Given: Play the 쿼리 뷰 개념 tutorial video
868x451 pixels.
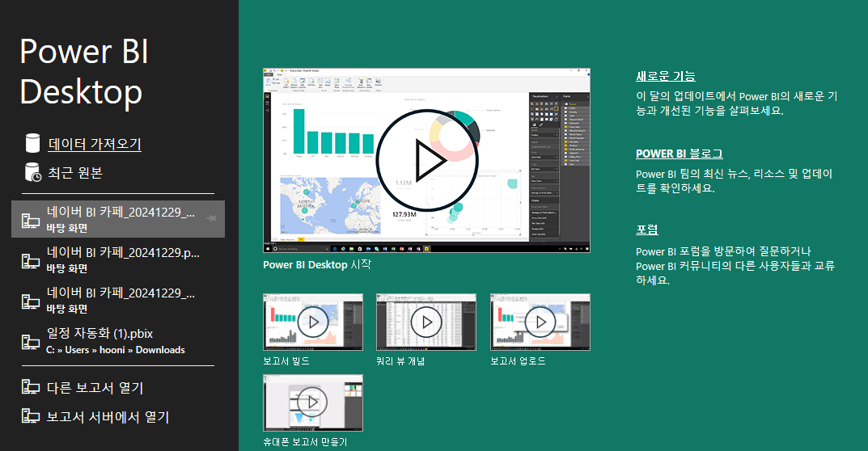Looking at the screenshot, I should pos(426,322).
